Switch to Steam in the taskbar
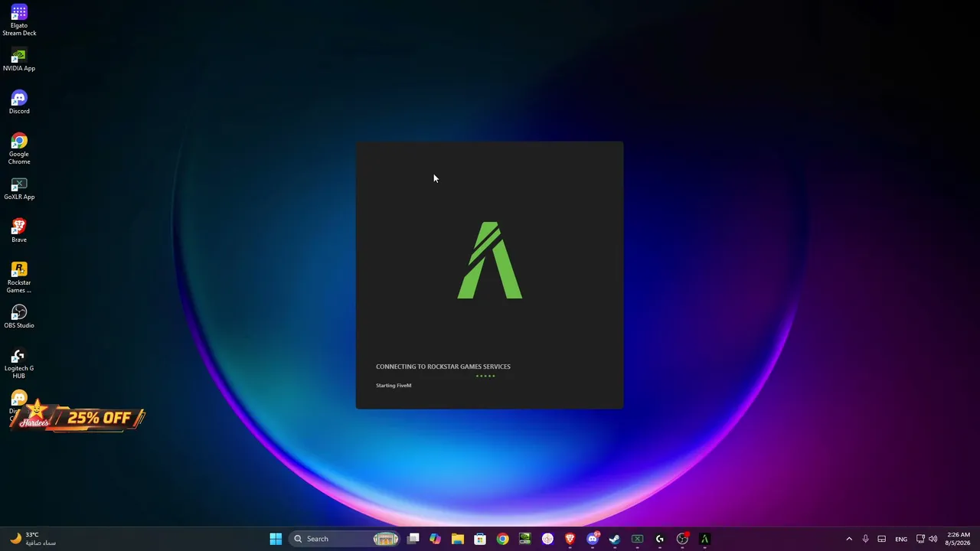 [615, 539]
